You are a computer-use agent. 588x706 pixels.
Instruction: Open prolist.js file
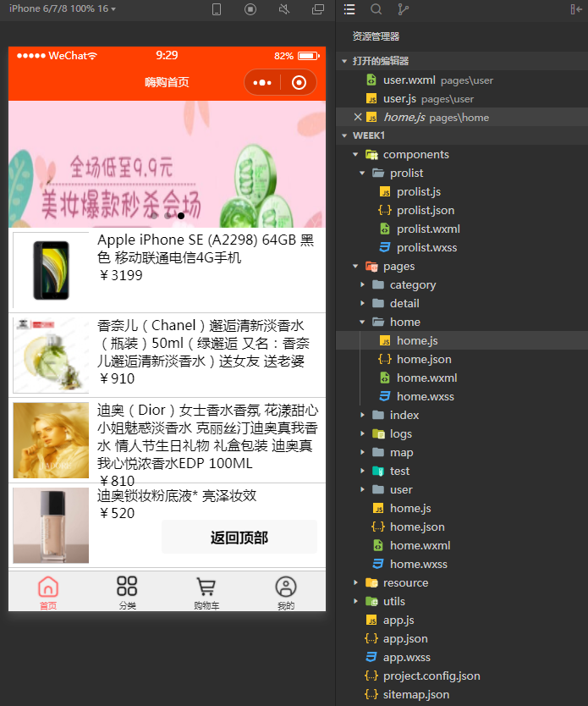[x=462, y=192]
